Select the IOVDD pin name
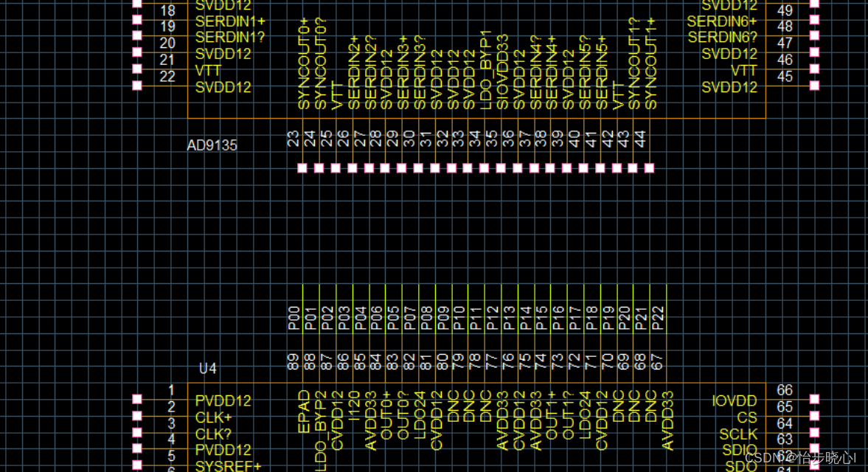Image resolution: width=868 pixels, height=472 pixels. pos(735,401)
